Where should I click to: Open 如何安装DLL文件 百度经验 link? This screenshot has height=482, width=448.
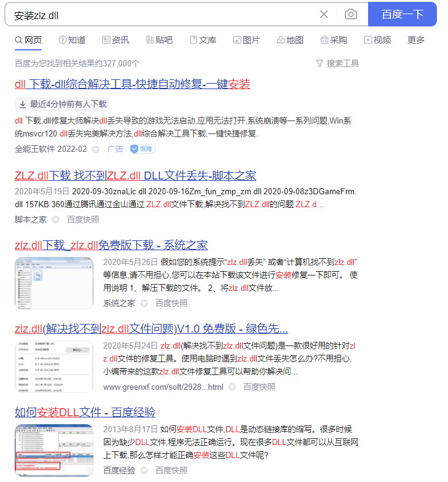click(85, 412)
